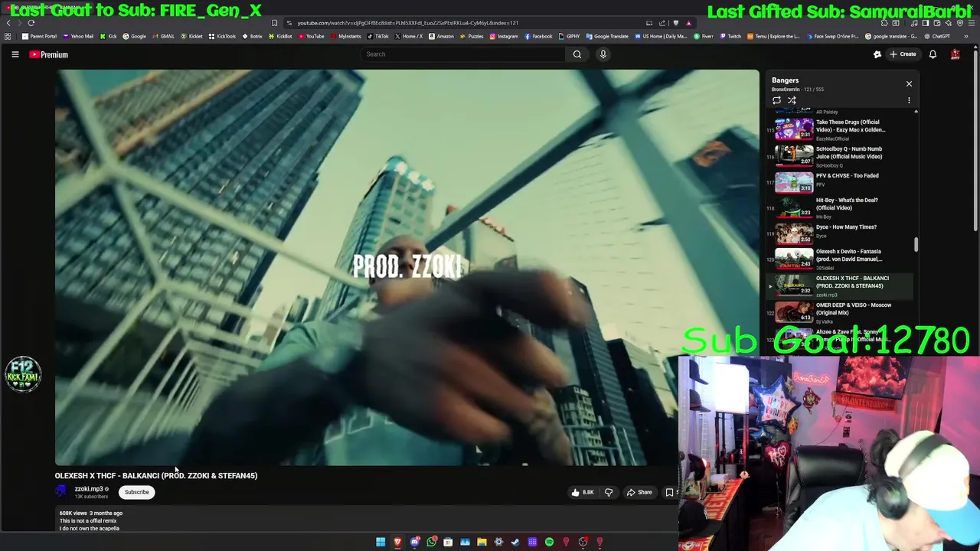
Task: Open the YouTube notifications bell
Action: (933, 54)
